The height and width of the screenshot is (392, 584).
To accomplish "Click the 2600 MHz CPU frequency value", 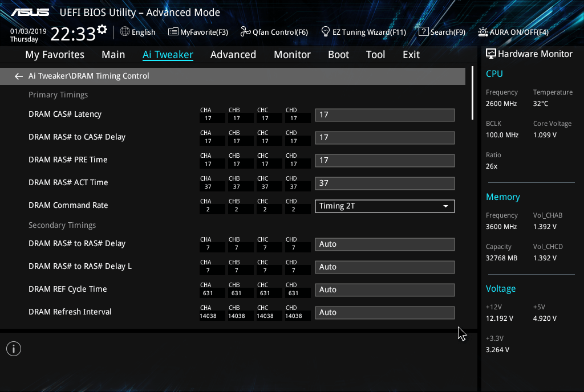I will pos(501,104).
